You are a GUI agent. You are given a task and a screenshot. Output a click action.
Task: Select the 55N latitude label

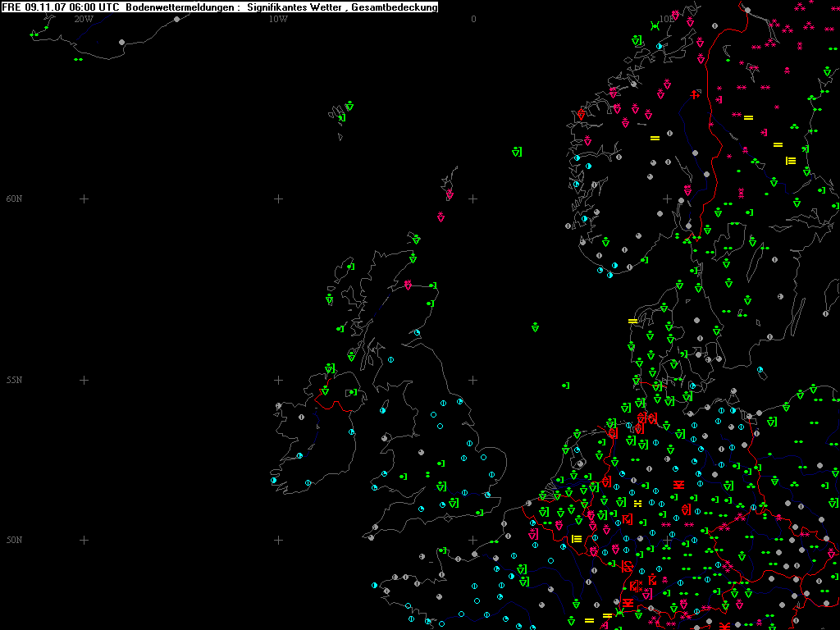pyautogui.click(x=15, y=380)
